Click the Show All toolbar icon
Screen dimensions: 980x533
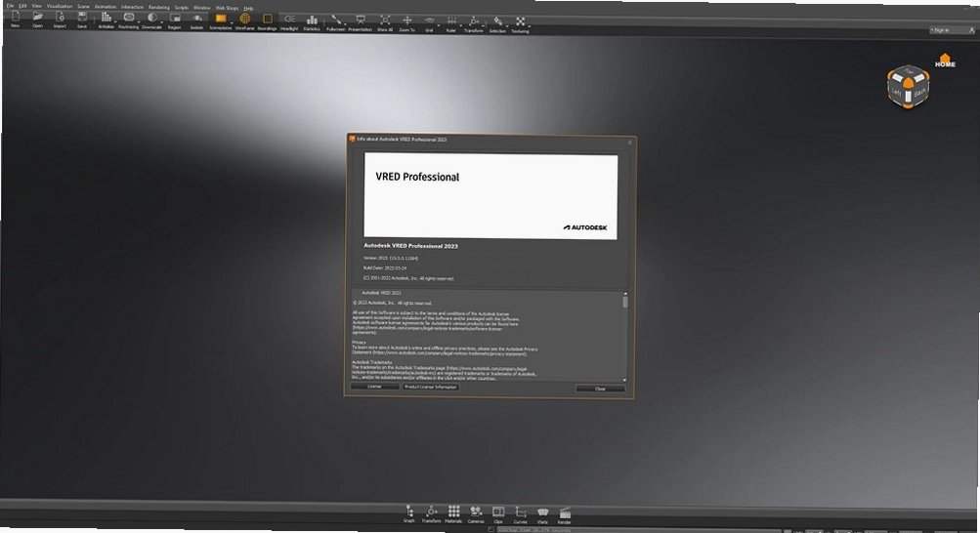tap(385, 21)
